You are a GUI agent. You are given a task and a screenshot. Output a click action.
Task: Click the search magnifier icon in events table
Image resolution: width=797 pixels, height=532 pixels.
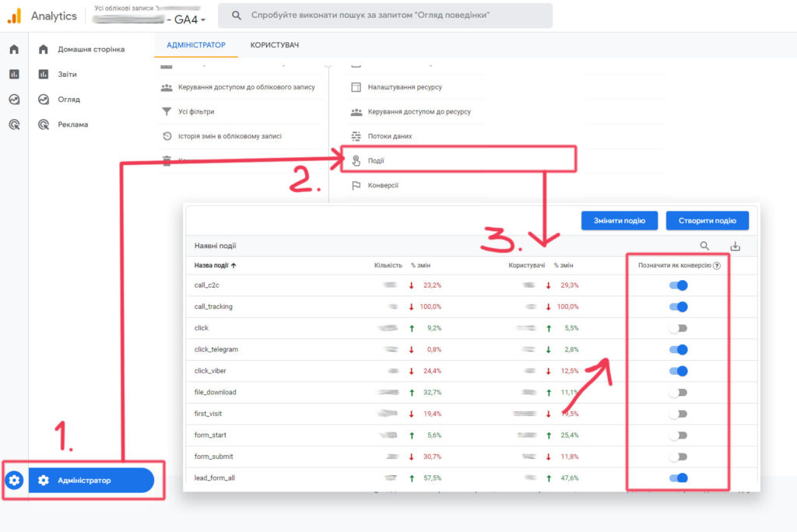tap(704, 246)
